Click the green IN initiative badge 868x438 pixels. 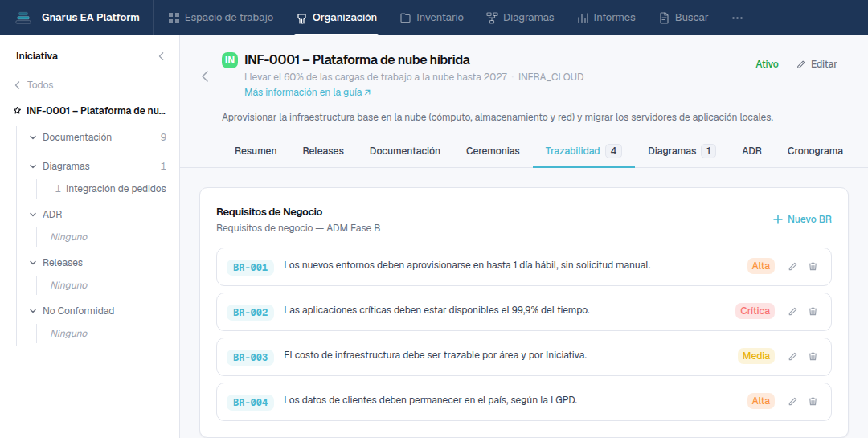coord(230,59)
